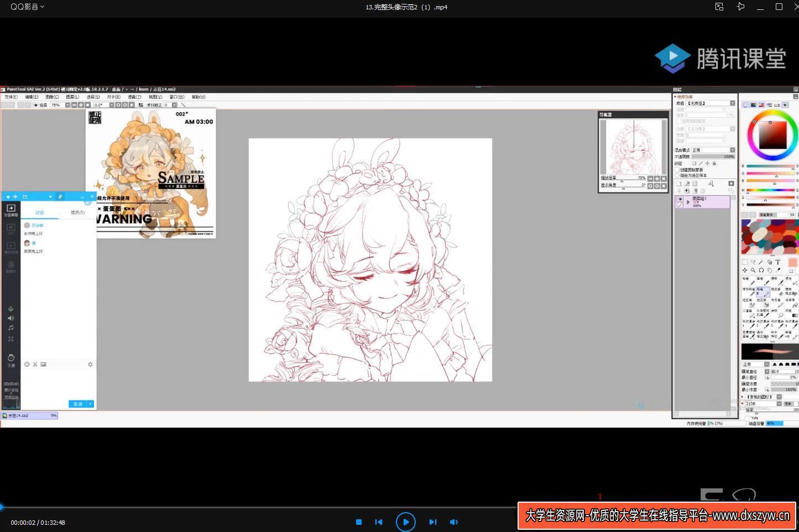The height and width of the screenshot is (532, 799).
Task: Open the rotation angle 0.0° dropdown
Action: point(111,105)
